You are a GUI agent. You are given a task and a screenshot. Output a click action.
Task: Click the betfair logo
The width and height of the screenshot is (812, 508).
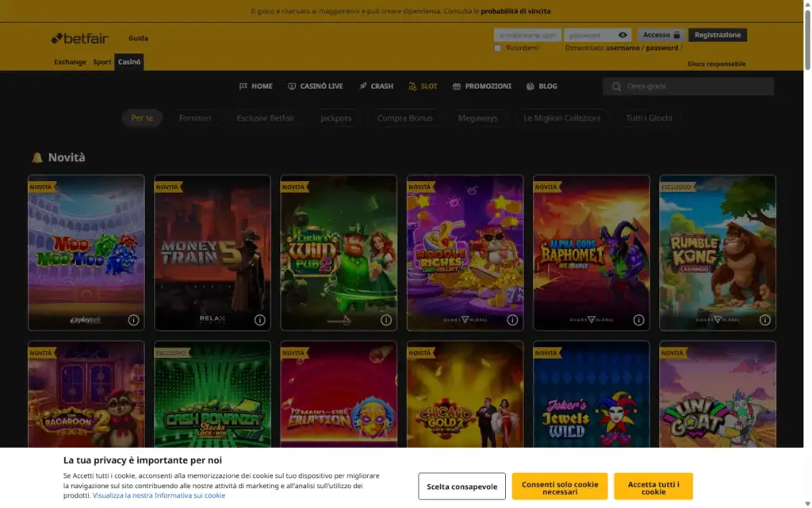(x=80, y=38)
